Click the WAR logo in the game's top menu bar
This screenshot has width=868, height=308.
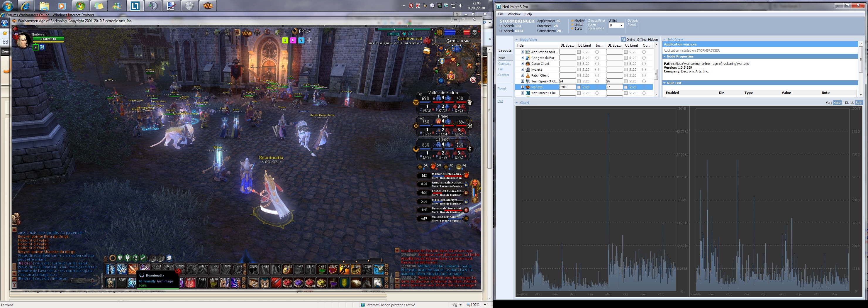247,33
